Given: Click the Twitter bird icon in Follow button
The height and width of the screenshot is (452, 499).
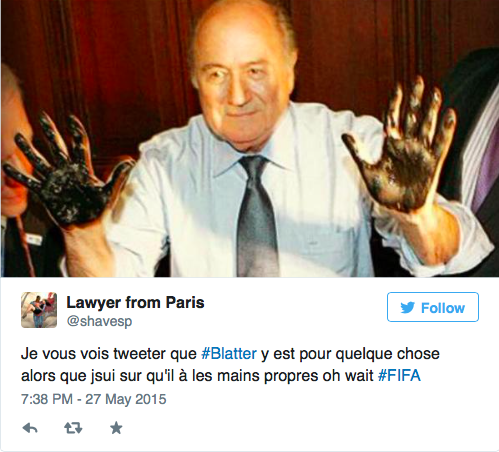Looking at the screenshot, I should pyautogui.click(x=407, y=307).
